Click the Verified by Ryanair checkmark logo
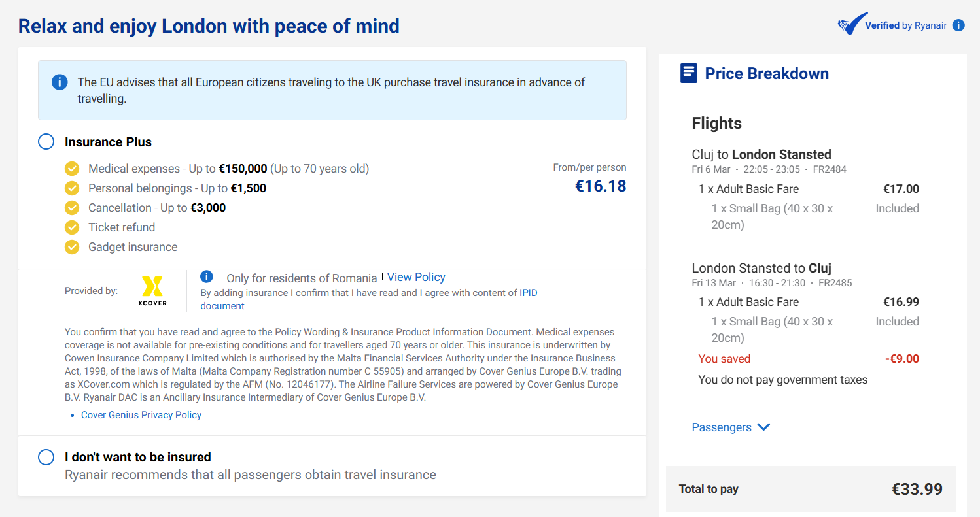This screenshot has width=980, height=517. pyautogui.click(x=852, y=24)
